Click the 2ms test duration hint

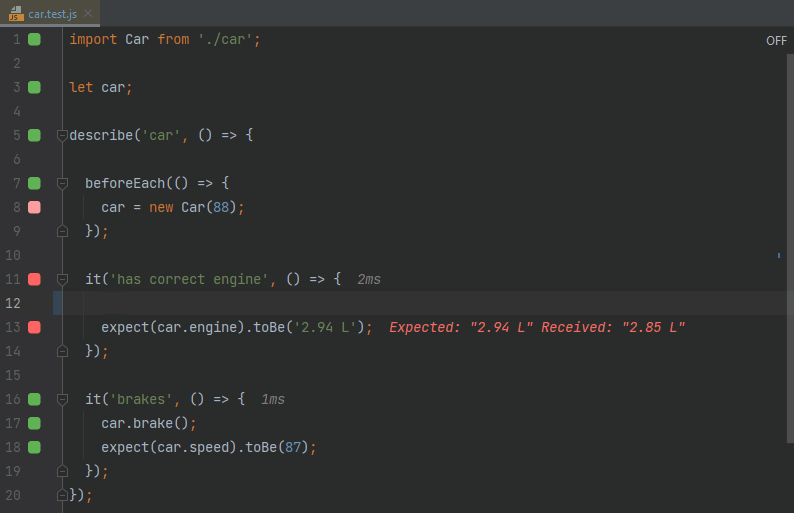click(x=368, y=279)
